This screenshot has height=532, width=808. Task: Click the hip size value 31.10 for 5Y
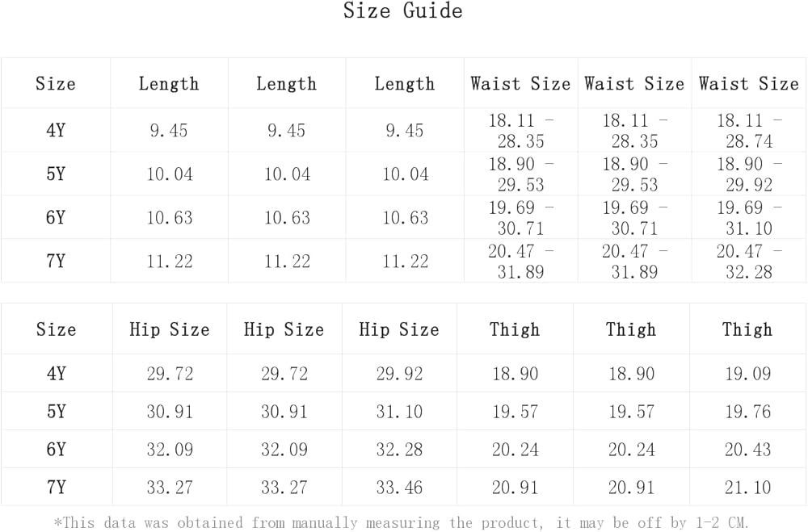pos(399,412)
